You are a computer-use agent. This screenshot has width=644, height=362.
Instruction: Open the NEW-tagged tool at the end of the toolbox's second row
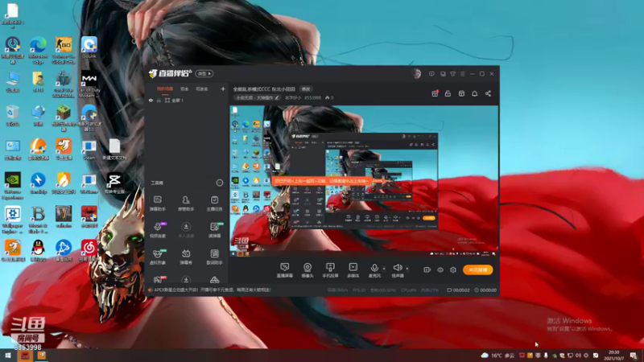214,230
